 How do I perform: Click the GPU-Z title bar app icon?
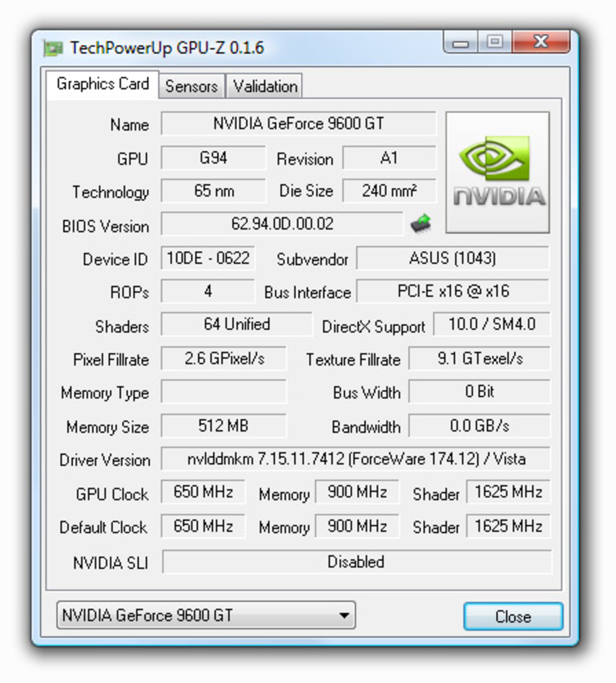[x=54, y=48]
